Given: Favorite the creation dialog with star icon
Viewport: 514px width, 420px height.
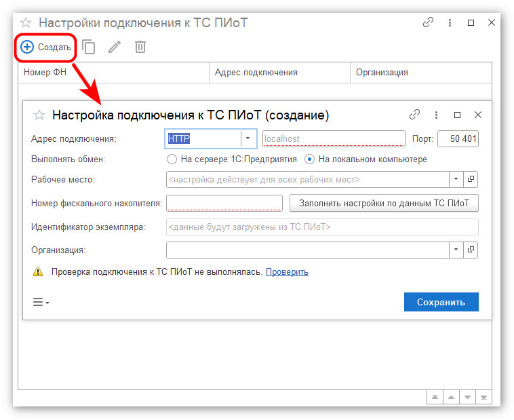Looking at the screenshot, I should pyautogui.click(x=39, y=115).
